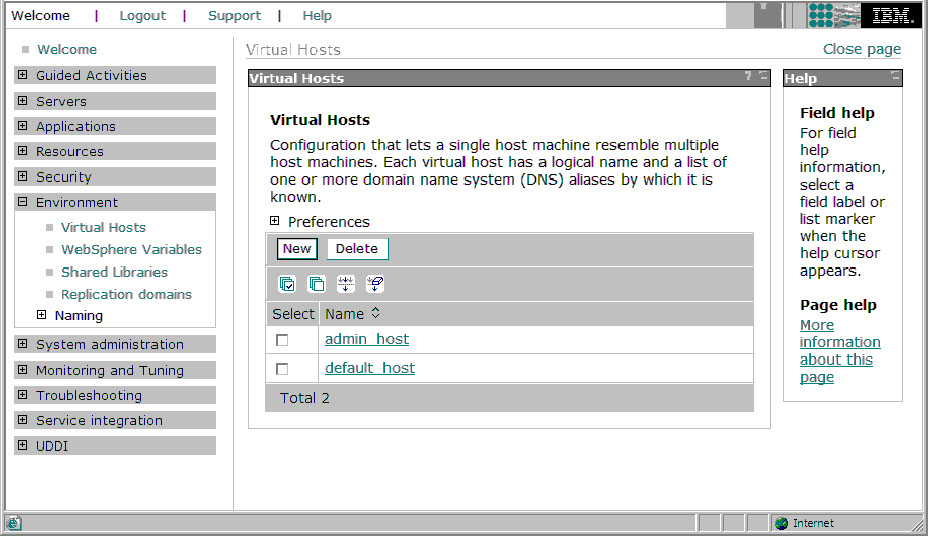Screen dimensions: 928x538
Task: Expand the Troubleshooting group
Action: coord(22,395)
